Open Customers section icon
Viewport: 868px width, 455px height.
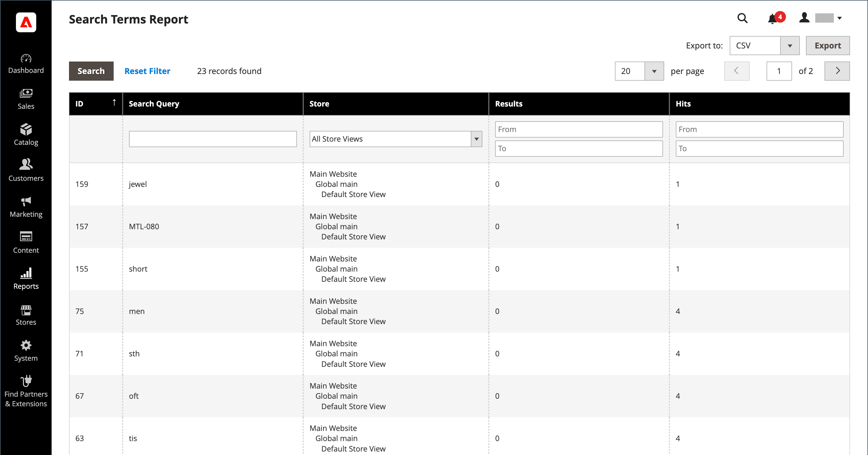[26, 165]
